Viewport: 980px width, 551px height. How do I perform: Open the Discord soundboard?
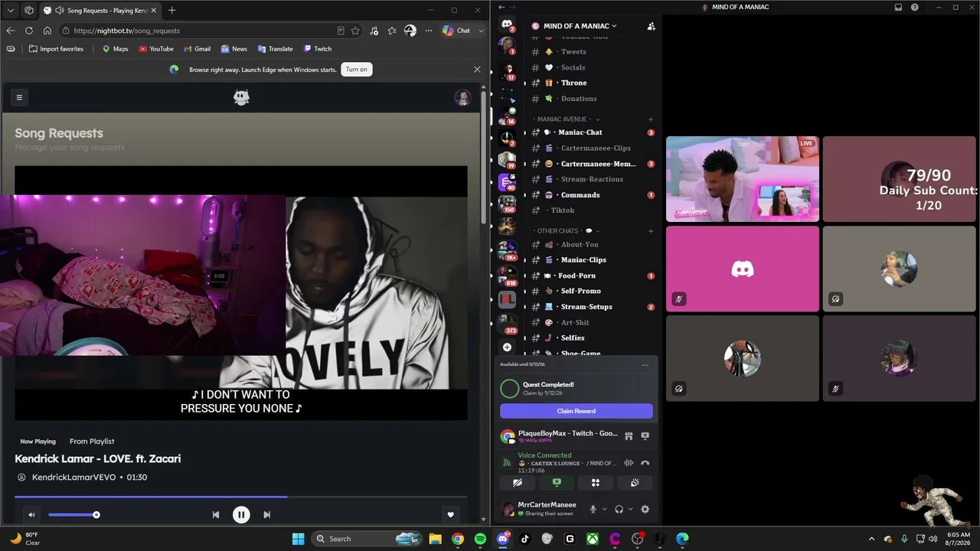point(635,483)
